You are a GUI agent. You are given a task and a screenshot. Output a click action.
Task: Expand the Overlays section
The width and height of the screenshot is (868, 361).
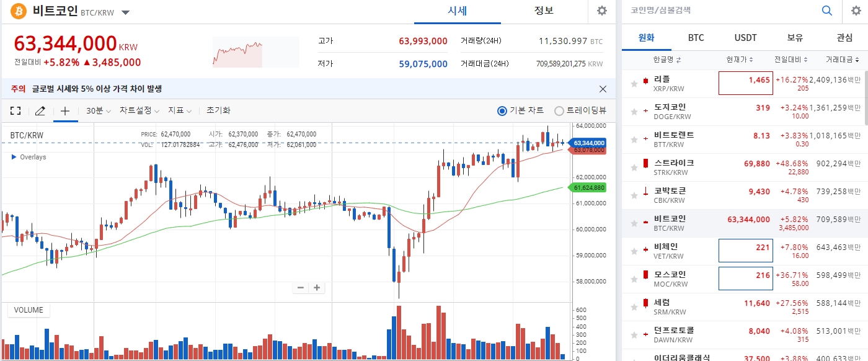pyautogui.click(x=29, y=157)
